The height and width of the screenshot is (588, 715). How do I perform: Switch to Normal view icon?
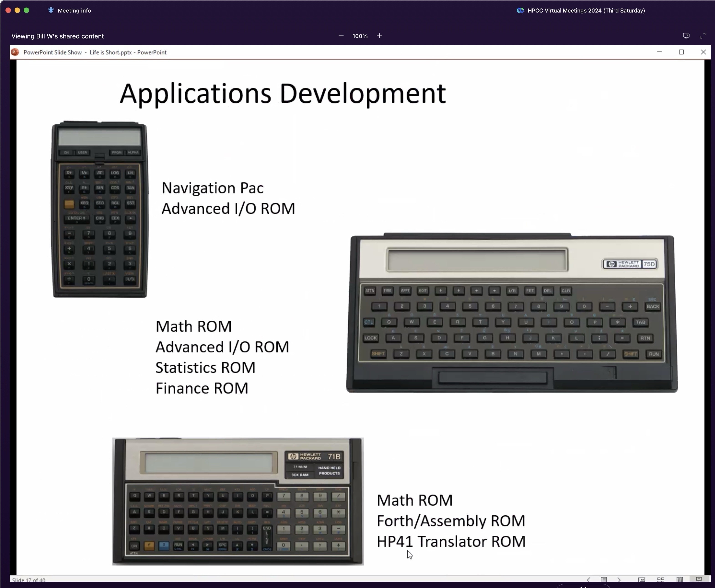tap(641, 580)
